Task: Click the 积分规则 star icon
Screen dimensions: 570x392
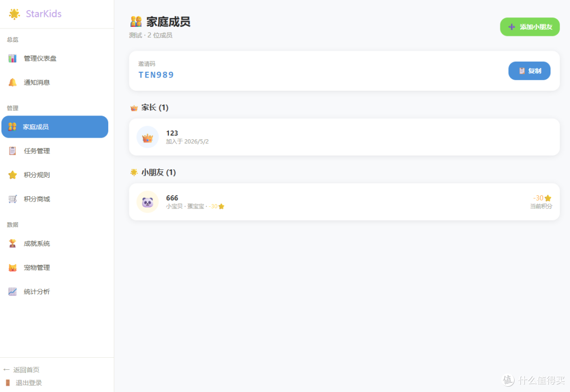Action: [12, 175]
